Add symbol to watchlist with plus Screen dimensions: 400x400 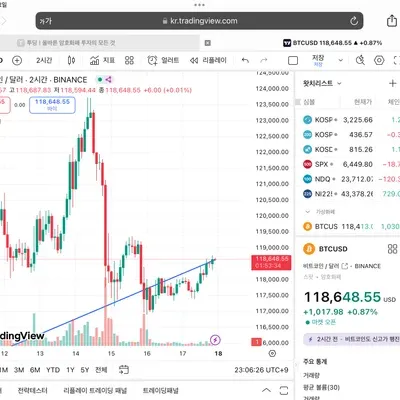(x=392, y=83)
